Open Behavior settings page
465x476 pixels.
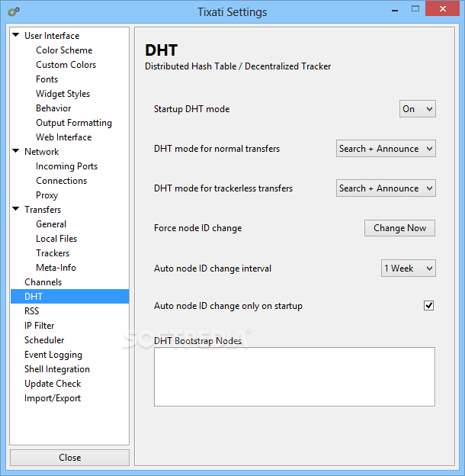point(53,108)
